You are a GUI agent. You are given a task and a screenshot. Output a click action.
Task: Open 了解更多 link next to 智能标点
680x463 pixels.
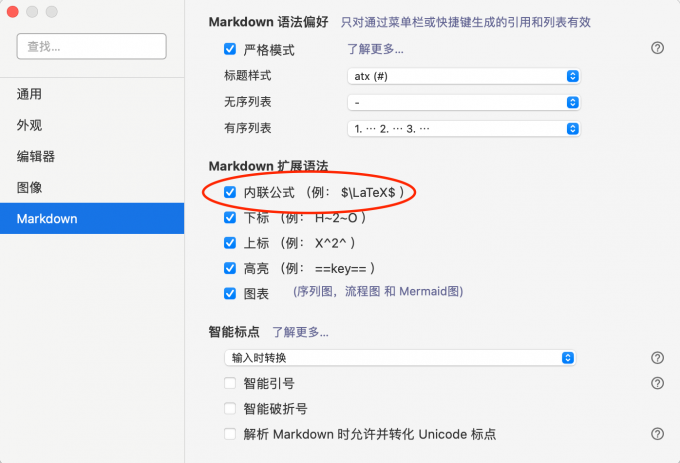tap(300, 332)
